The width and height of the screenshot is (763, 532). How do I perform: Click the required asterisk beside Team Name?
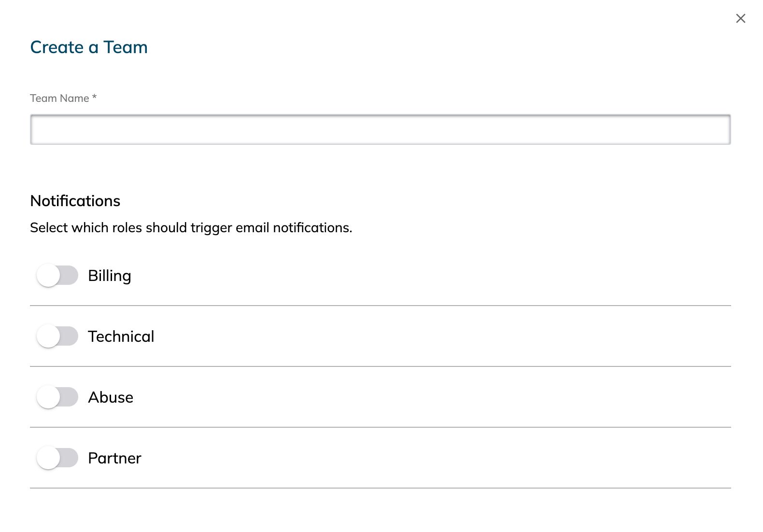coord(94,97)
